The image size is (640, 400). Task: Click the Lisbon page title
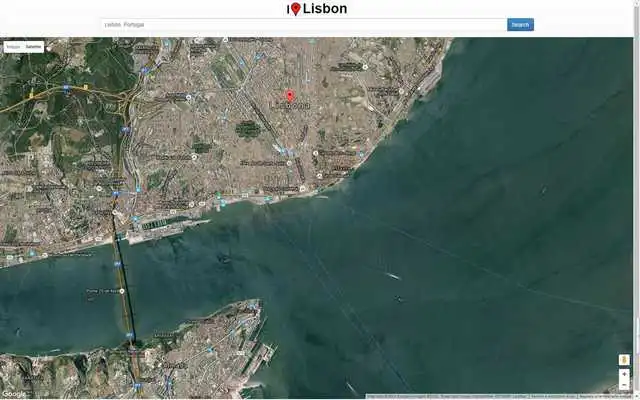[x=325, y=9]
